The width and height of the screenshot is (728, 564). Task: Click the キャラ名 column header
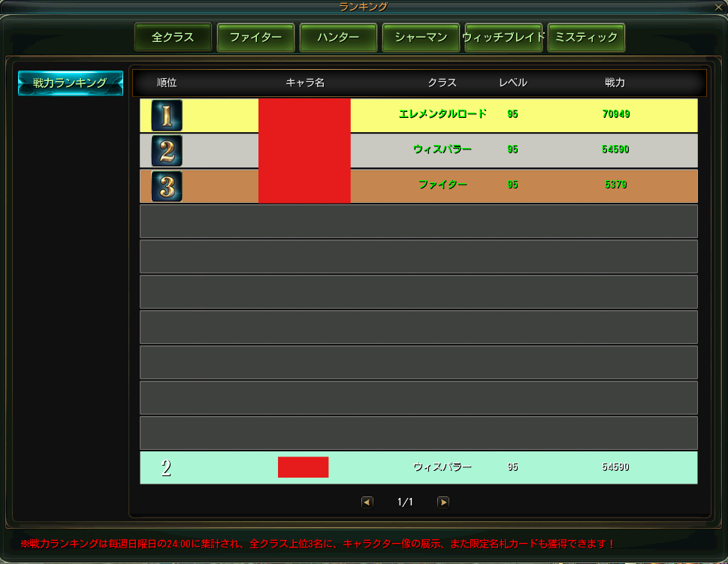coord(305,83)
